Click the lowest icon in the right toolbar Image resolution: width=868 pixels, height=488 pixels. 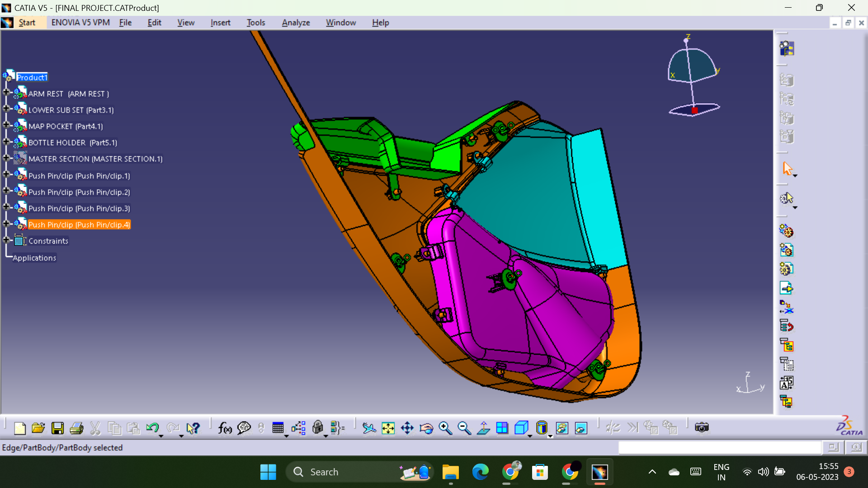coord(787,402)
